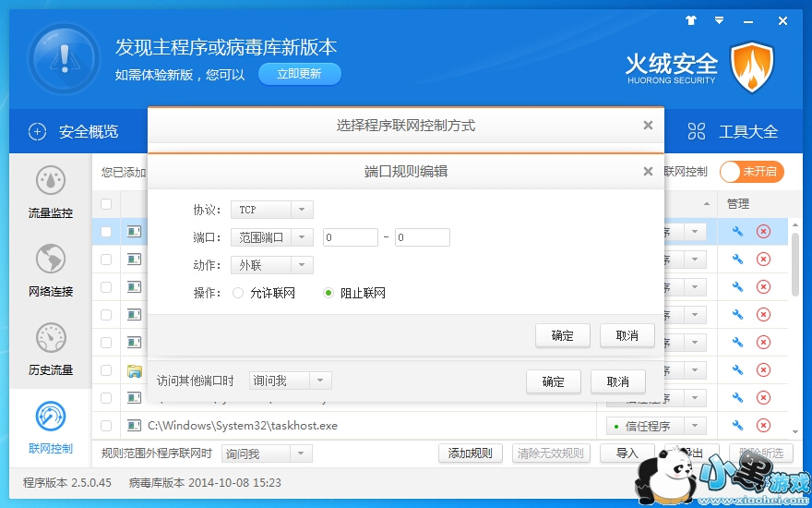Open the 协议 TCP dropdown

pos(272,210)
